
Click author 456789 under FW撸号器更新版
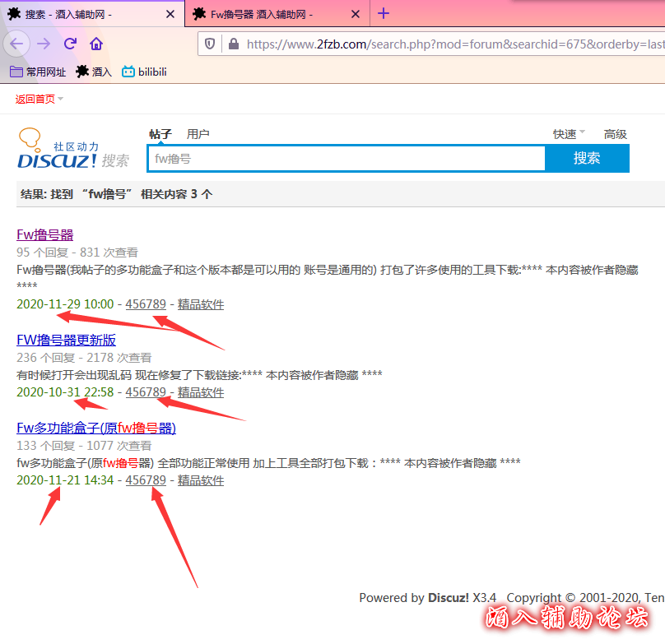pyautogui.click(x=146, y=392)
